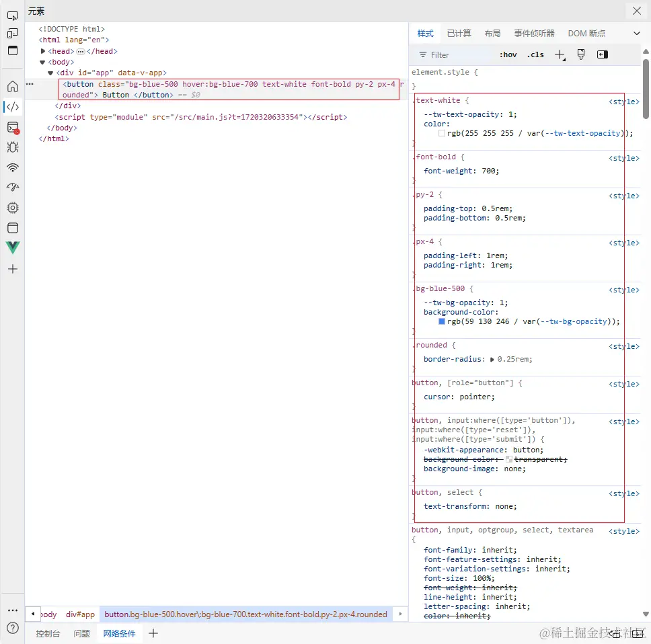
Task: Open the Console icon with error badge
Action: click(13, 128)
